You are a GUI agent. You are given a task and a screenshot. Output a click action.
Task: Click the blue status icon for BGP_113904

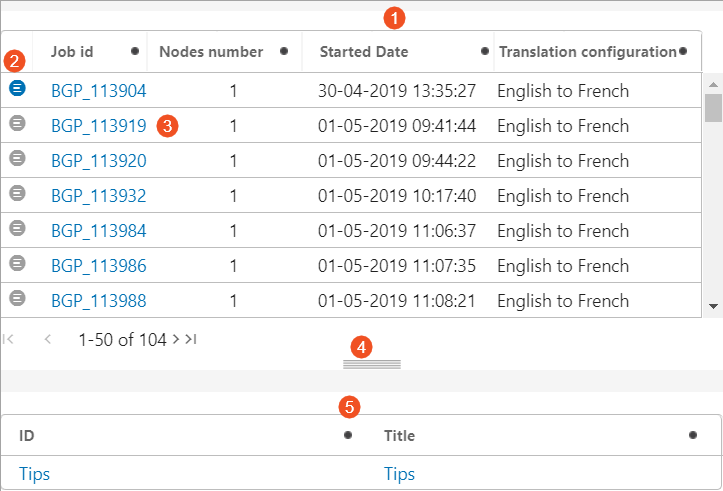[x=17, y=89]
